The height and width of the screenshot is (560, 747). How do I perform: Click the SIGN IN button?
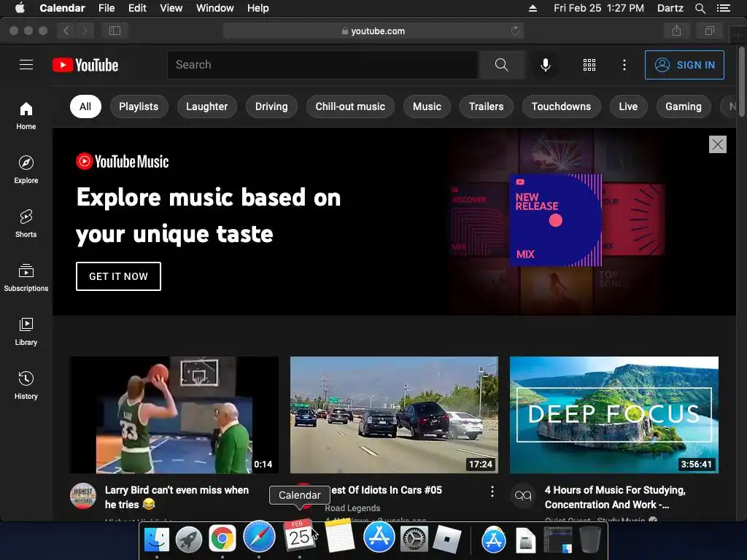pos(684,65)
